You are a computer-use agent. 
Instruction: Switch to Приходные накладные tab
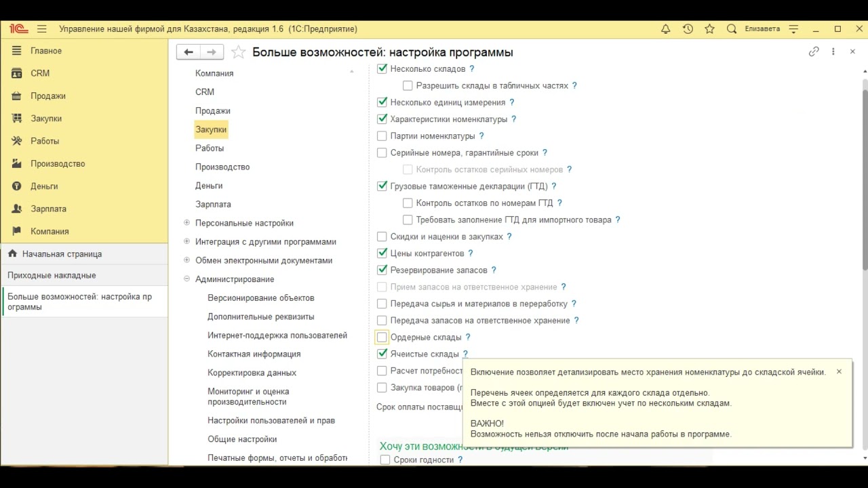click(84, 275)
